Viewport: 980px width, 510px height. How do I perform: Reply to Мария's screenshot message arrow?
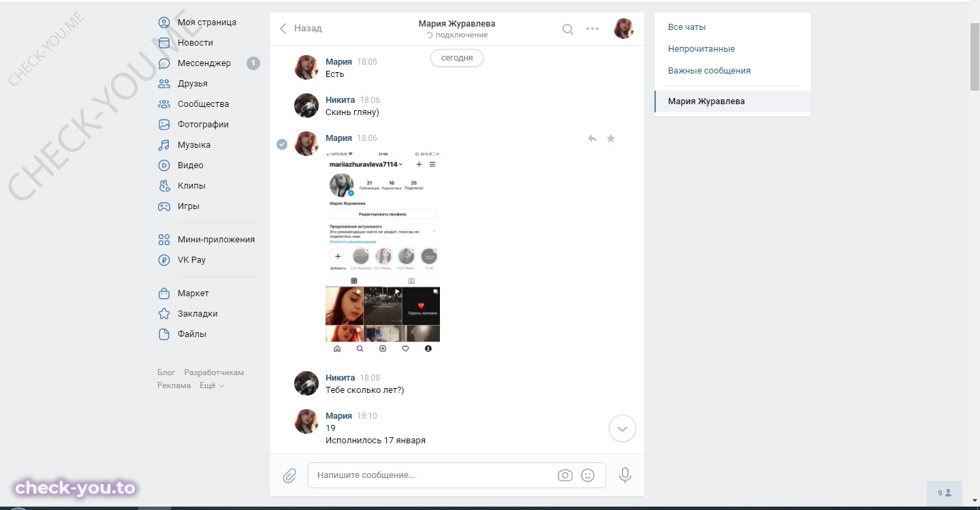(592, 138)
